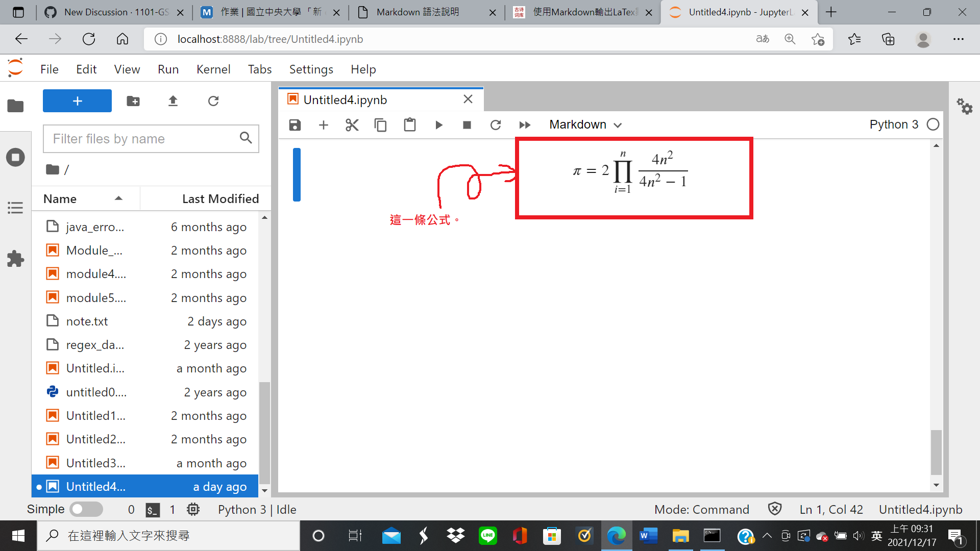Viewport: 980px width, 551px height.
Task: Run the selected cell
Action: click(439, 124)
